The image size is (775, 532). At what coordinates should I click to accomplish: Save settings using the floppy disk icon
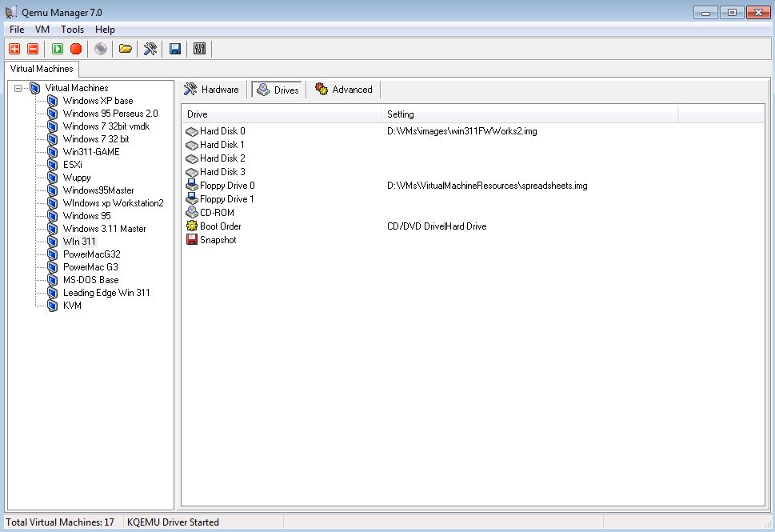tap(174, 49)
